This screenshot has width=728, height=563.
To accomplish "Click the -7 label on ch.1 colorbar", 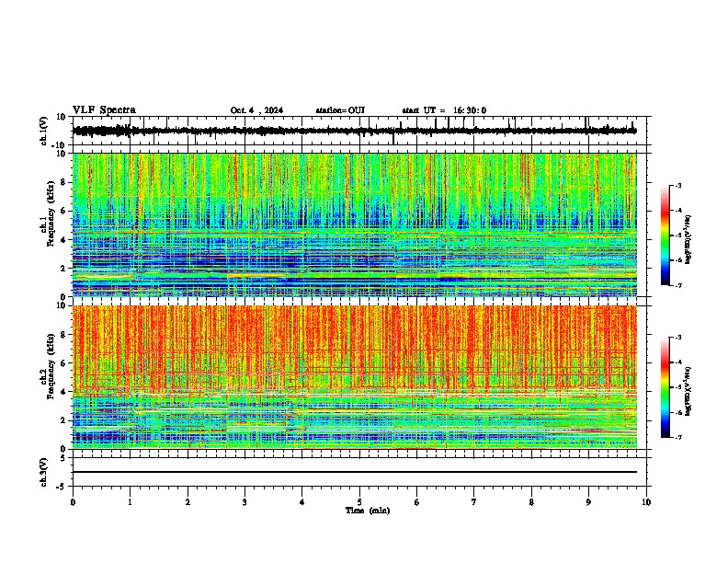I will point(677,285).
